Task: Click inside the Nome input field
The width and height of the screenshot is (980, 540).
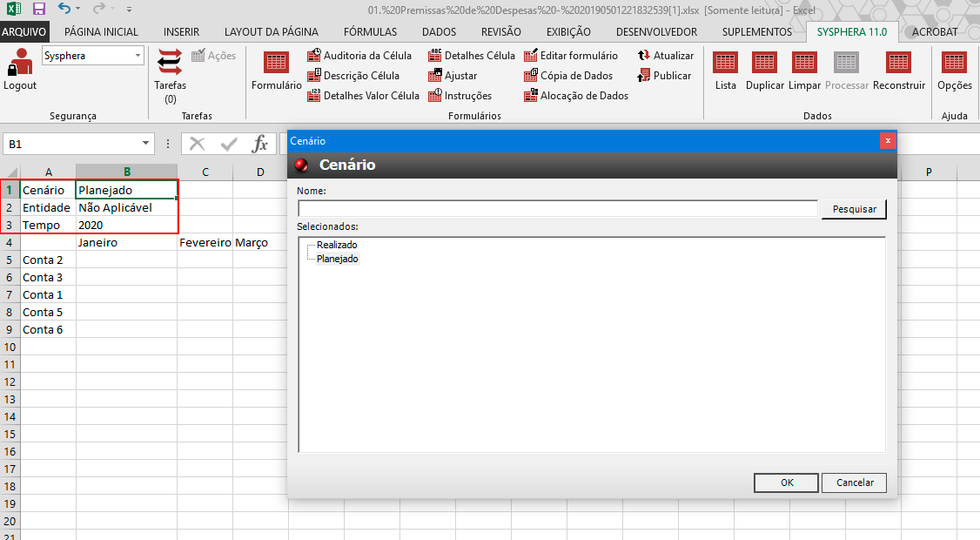Action: click(557, 209)
